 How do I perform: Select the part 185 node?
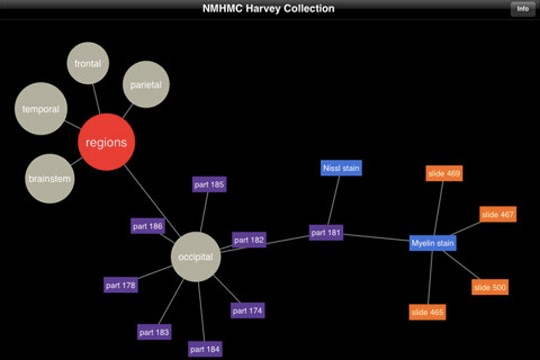[x=209, y=184]
